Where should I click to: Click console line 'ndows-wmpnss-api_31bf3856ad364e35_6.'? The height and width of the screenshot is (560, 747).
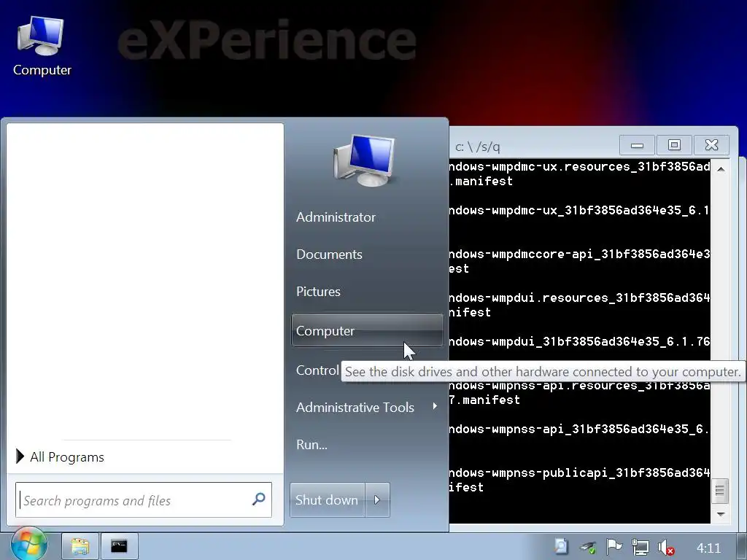[579, 429]
